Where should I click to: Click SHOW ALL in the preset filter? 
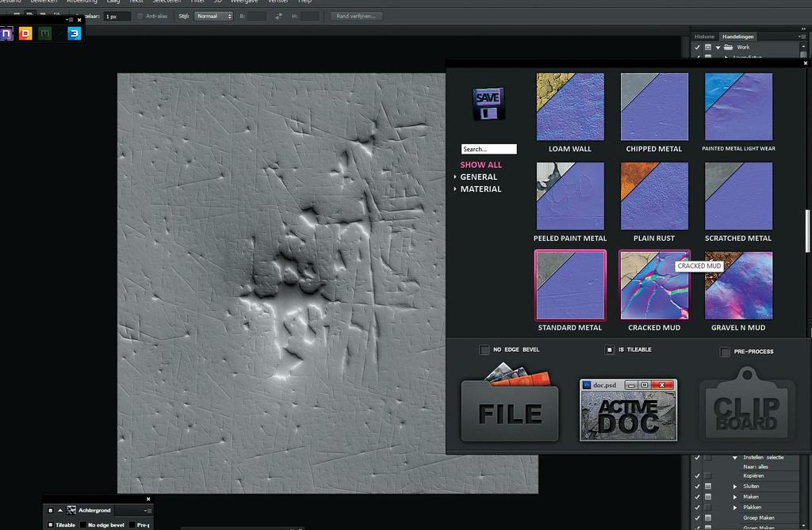(x=481, y=165)
